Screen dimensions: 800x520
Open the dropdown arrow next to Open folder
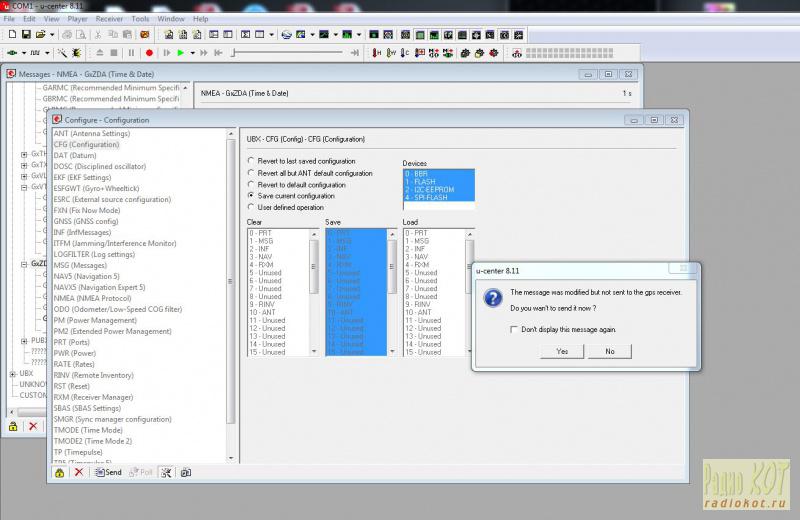point(52,35)
